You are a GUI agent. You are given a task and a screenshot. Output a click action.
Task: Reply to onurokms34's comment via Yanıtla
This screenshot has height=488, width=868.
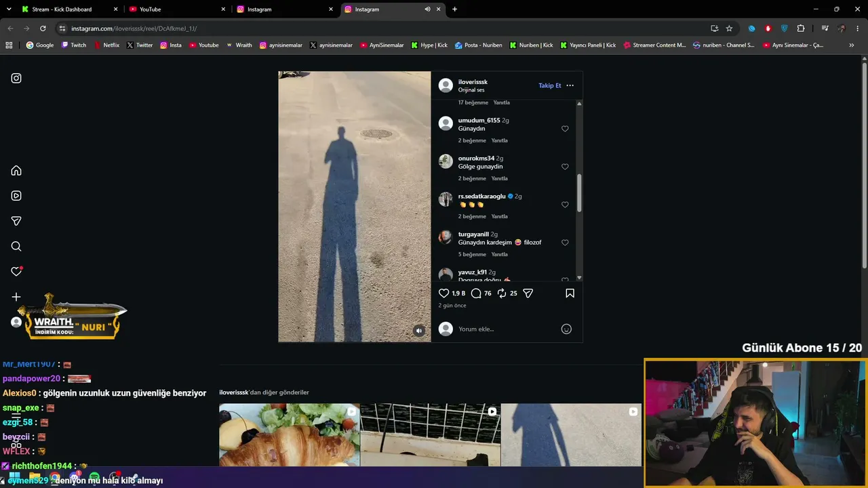(x=499, y=178)
